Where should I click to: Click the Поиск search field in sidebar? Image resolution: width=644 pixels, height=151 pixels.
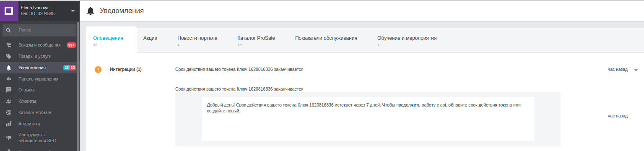coord(39,30)
